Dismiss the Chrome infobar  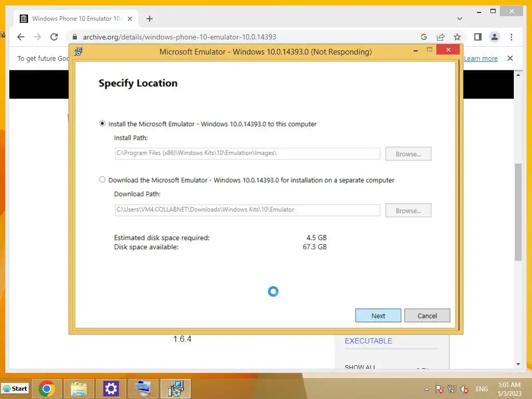coord(510,58)
